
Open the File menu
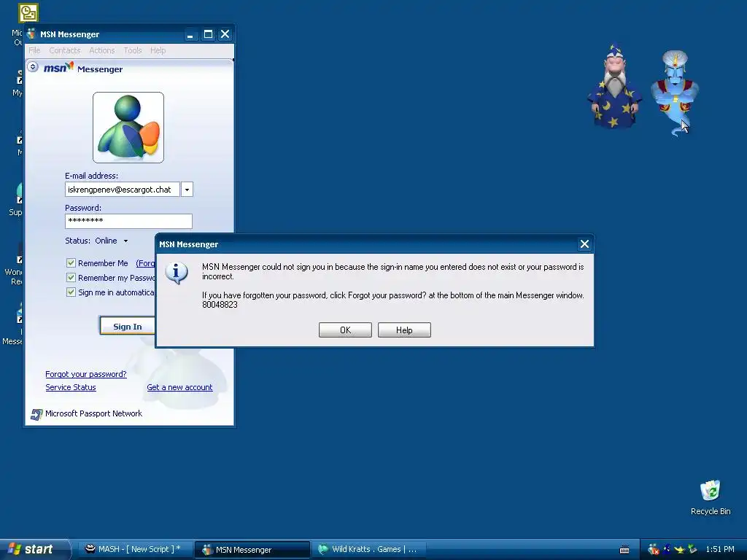tap(34, 50)
